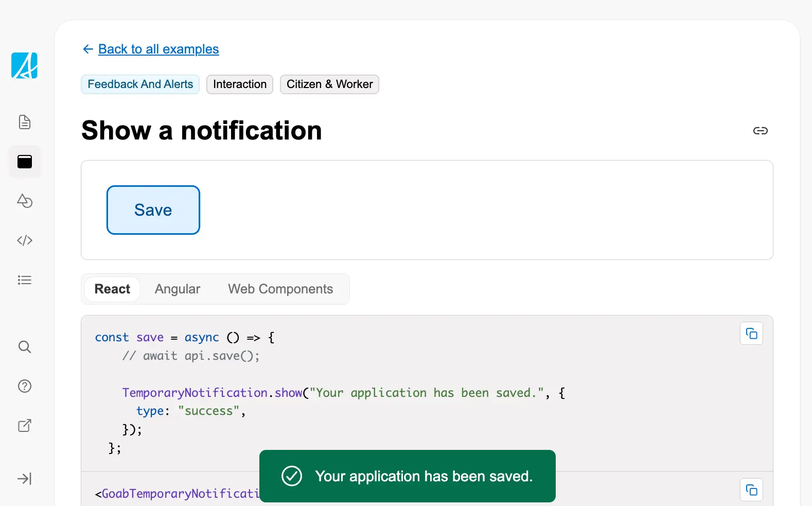This screenshot has width=812, height=506.
Task: Open the bulleted list icon in sidebar
Action: pyautogui.click(x=25, y=280)
